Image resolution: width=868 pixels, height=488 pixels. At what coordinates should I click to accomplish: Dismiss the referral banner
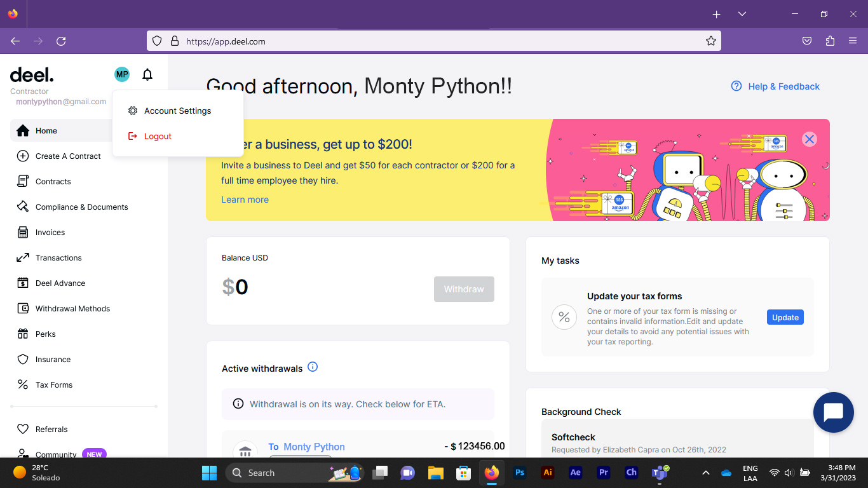(x=809, y=139)
